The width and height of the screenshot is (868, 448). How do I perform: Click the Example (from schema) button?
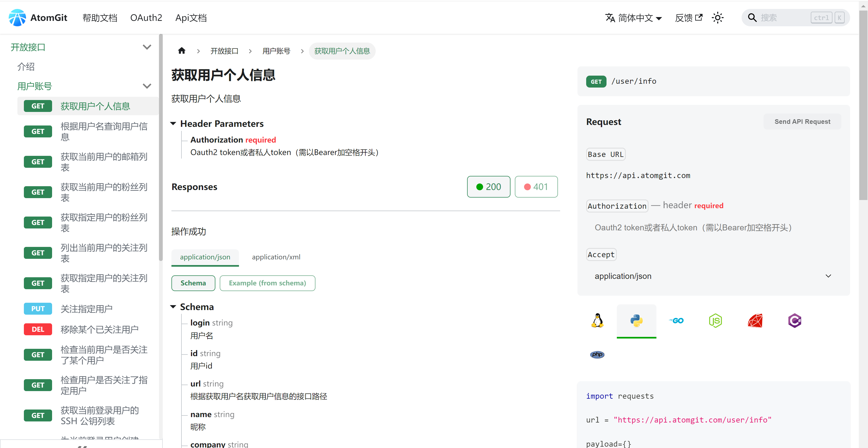click(267, 283)
